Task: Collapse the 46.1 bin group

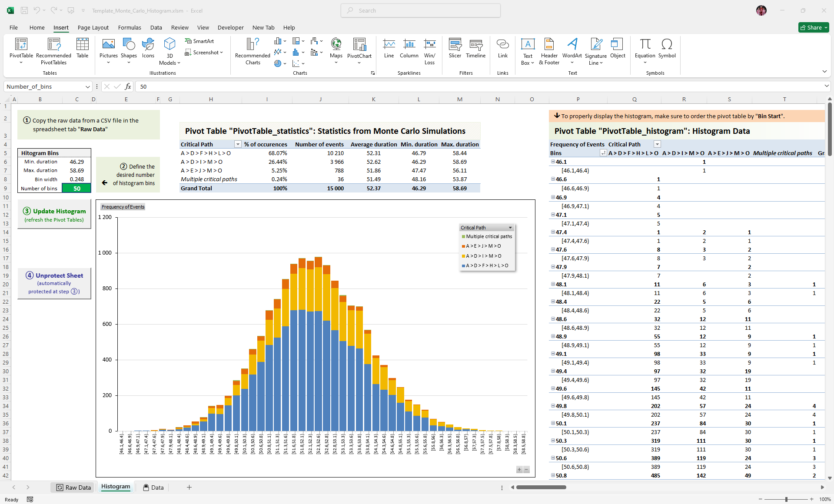Action: coord(553,162)
